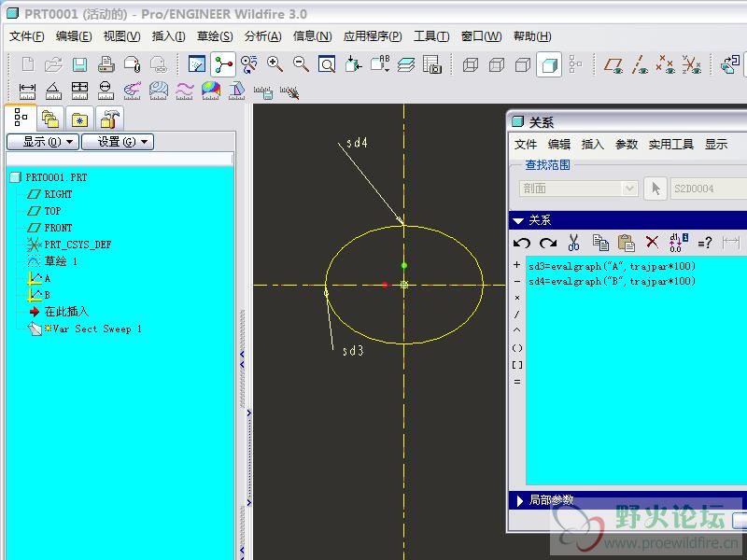Click the Orient mode icon
The image size is (747, 560).
pos(248,64)
